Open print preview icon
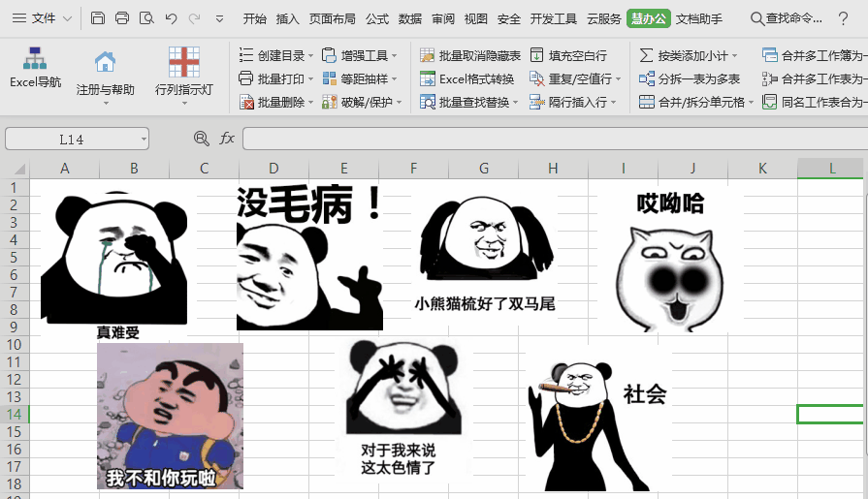The width and height of the screenshot is (868, 499). 146,18
